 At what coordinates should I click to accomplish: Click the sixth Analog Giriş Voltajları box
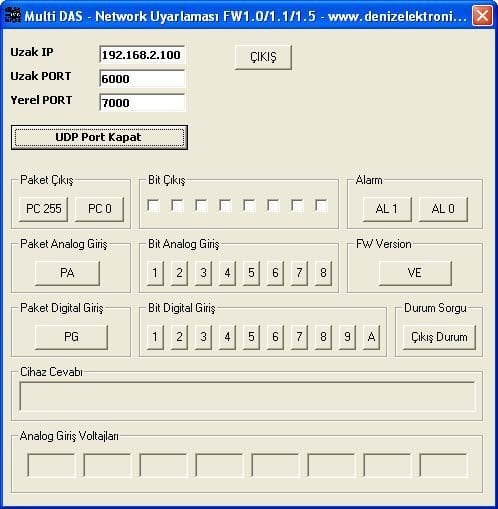point(331,465)
